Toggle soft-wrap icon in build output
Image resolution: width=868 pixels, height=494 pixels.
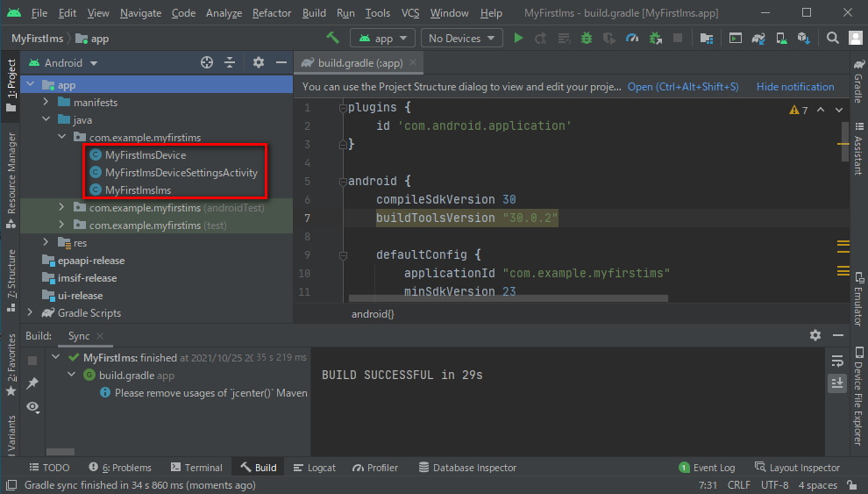[x=836, y=362]
